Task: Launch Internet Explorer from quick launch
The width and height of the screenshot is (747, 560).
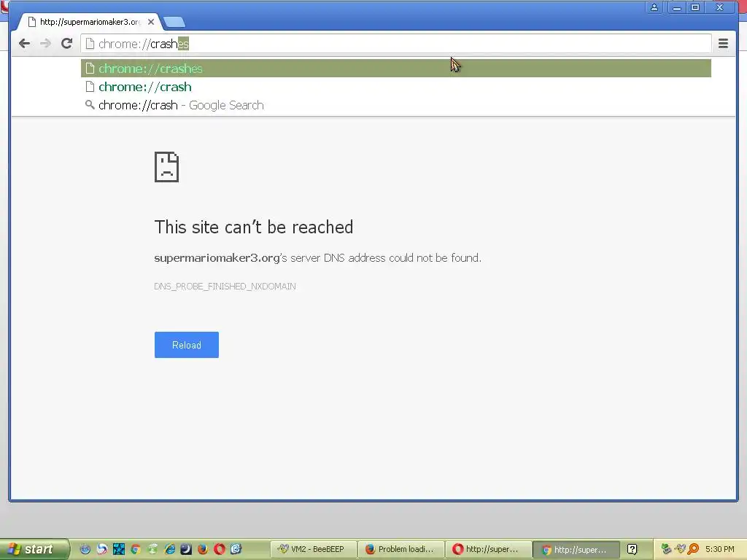Action: pos(169,549)
